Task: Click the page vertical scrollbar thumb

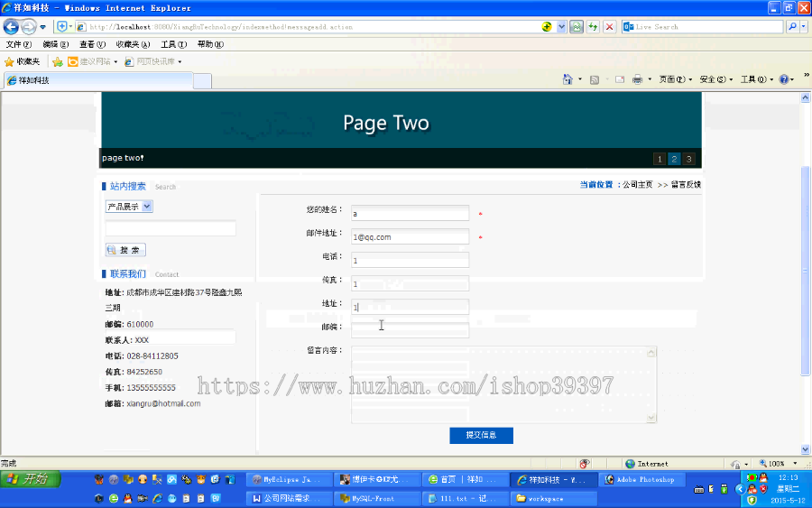Action: click(806, 271)
